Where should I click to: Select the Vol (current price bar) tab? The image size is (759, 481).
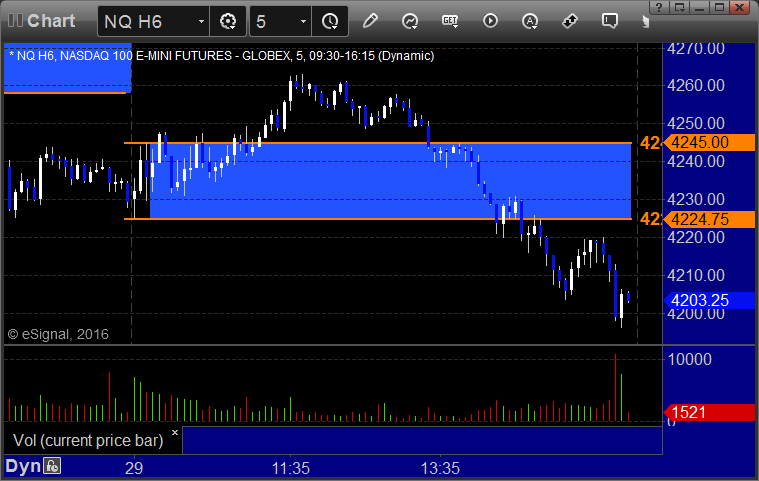[x=88, y=440]
